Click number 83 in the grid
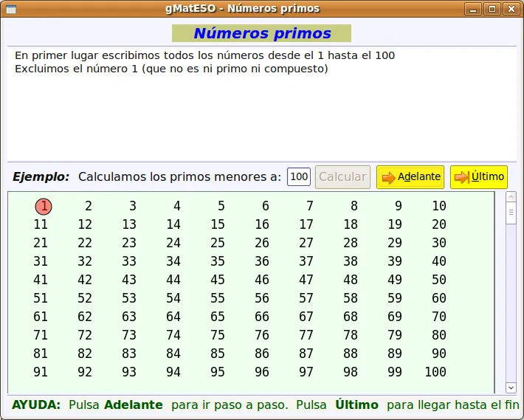Image resolution: width=524 pixels, height=420 pixels. (129, 353)
